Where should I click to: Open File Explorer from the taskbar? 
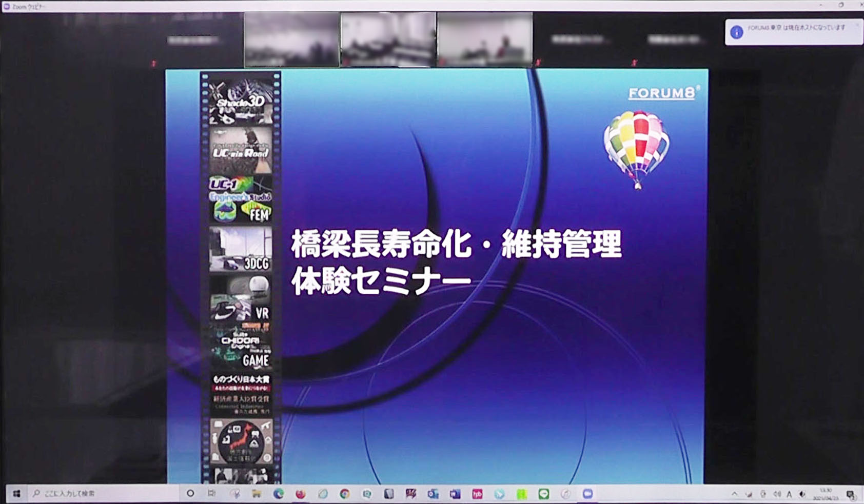256,493
